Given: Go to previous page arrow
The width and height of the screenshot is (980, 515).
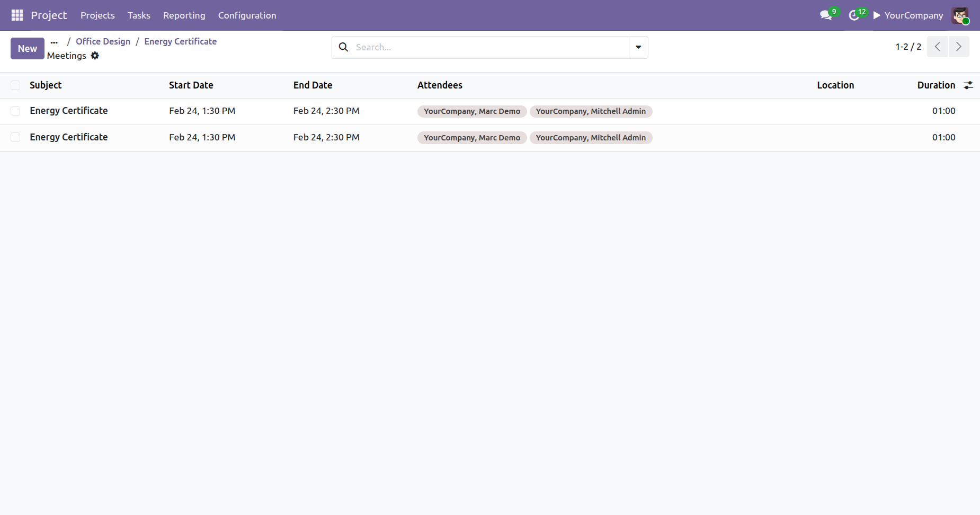Looking at the screenshot, I should pyautogui.click(x=937, y=47).
